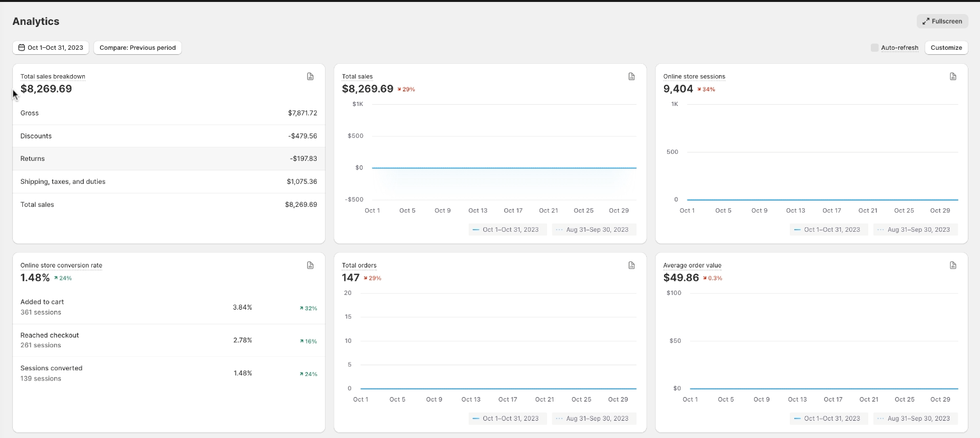Click the Fullscreen button
980x438 pixels.
(x=942, y=21)
